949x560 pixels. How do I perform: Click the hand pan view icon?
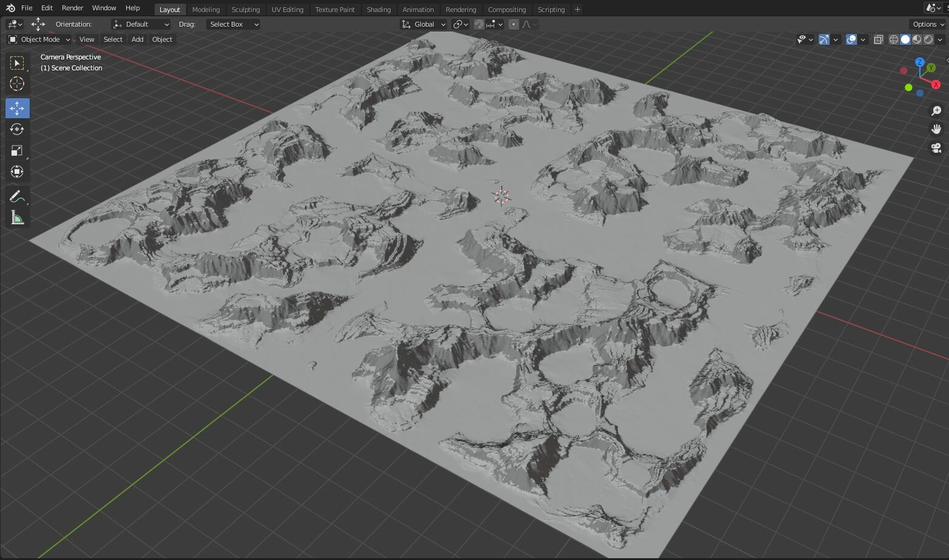click(x=936, y=129)
